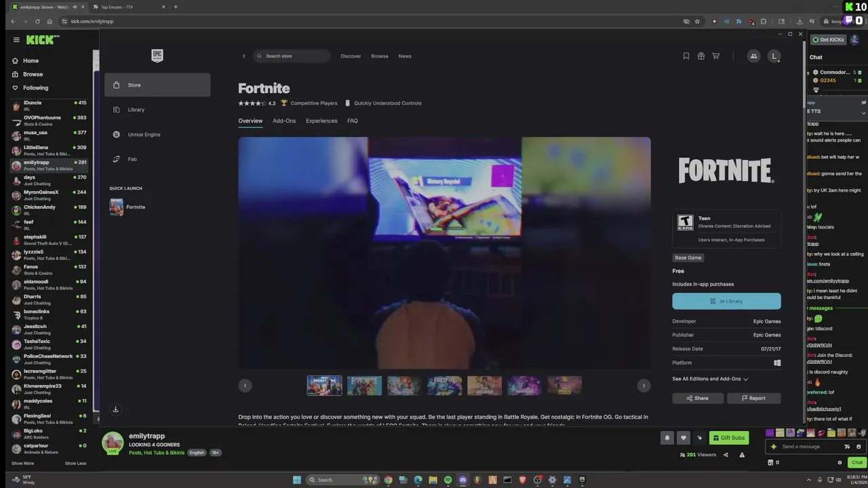Go back using the Epic store back chevron
This screenshot has height=488, width=868.
243,56
